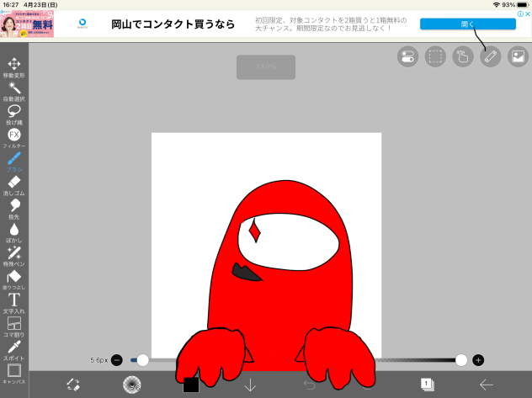Screen dimensions: 532x398
Task: Select the Text (文字入れ) tool
Action: tap(14, 303)
